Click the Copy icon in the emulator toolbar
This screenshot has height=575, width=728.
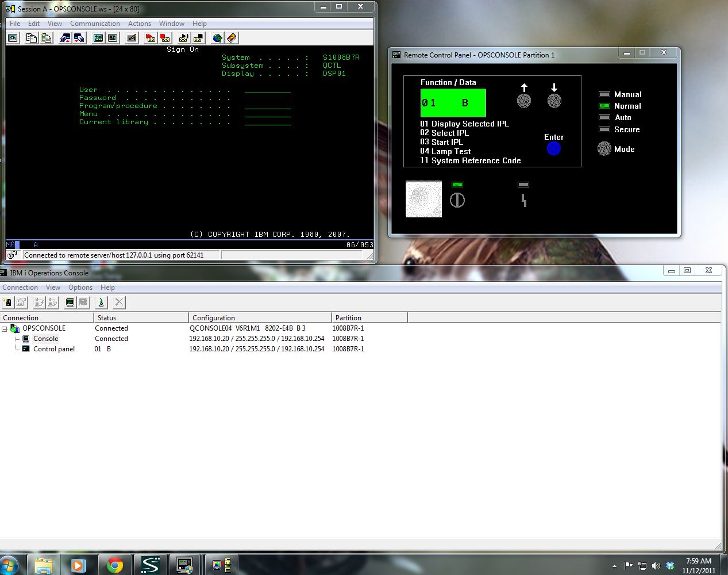30,37
